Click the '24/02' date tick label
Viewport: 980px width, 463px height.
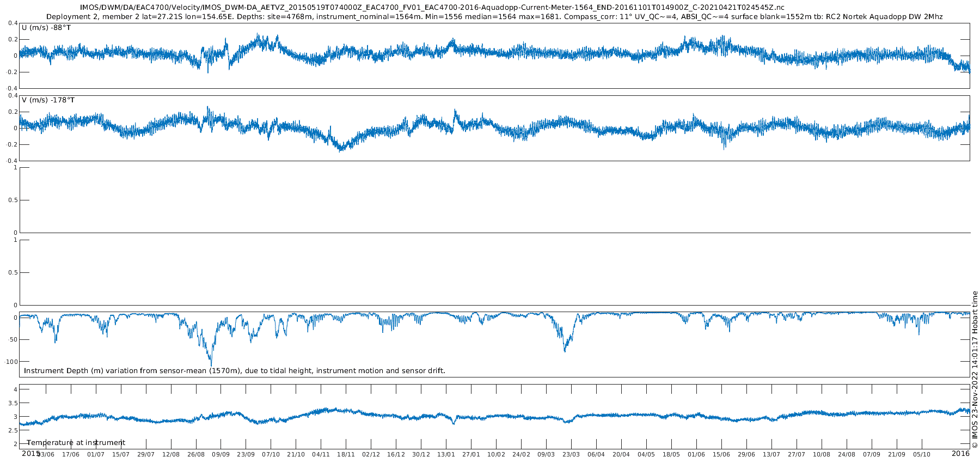click(x=522, y=454)
